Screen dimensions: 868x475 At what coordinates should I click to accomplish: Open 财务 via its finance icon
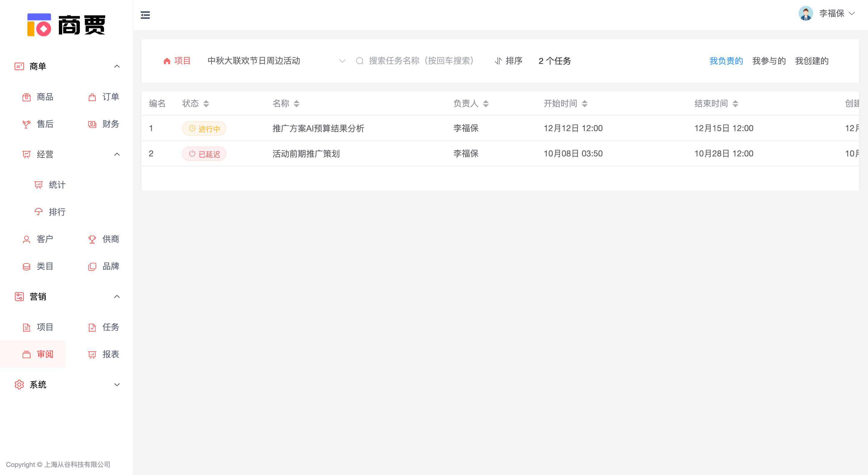pos(92,124)
